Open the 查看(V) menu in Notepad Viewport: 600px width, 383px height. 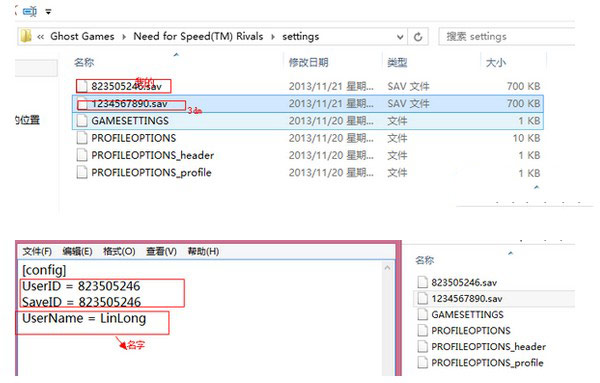tap(161, 251)
